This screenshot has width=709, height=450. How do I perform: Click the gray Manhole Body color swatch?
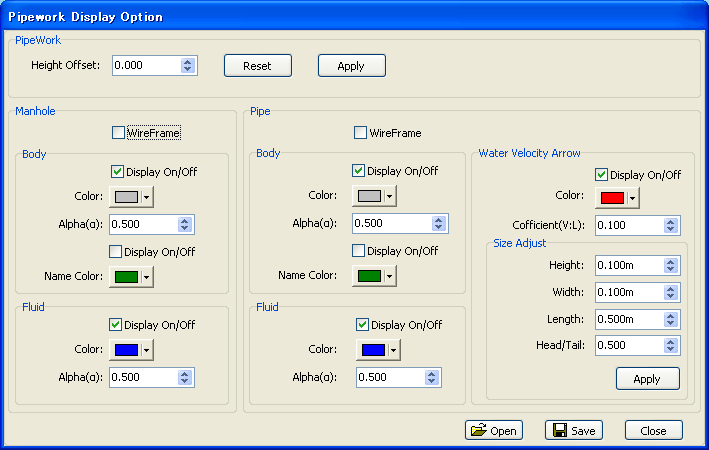tap(127, 197)
